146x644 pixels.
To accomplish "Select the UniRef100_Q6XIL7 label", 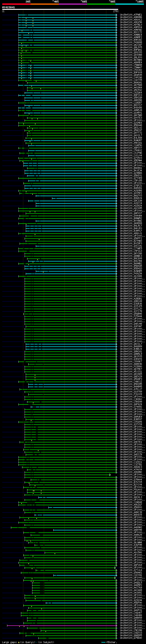I will point(131,344).
